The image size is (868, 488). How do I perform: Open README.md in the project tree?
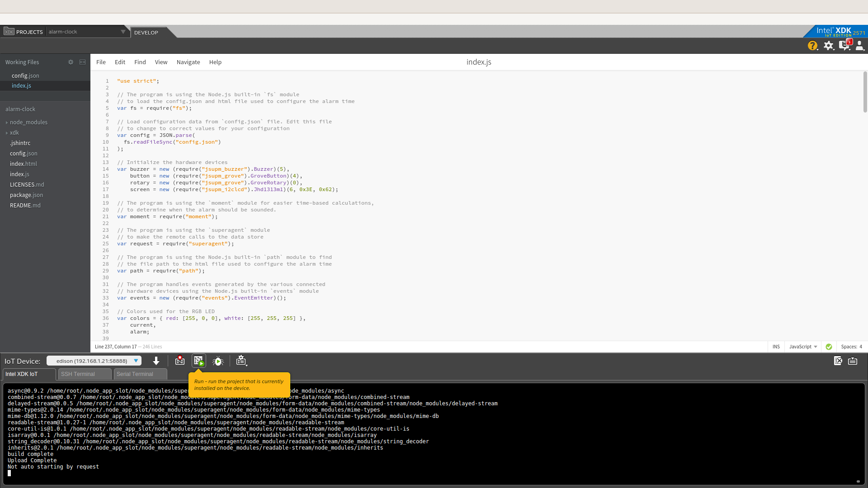25,205
